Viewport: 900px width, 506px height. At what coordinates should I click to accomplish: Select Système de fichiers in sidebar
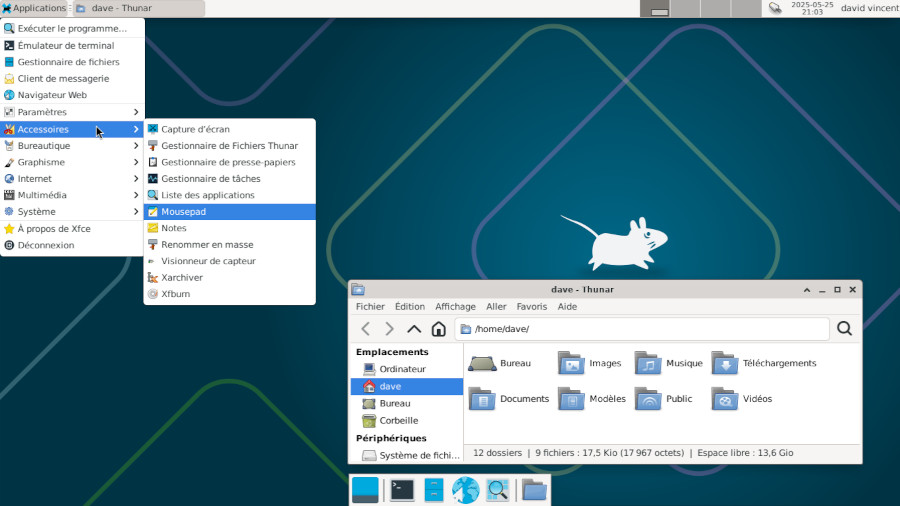406,455
